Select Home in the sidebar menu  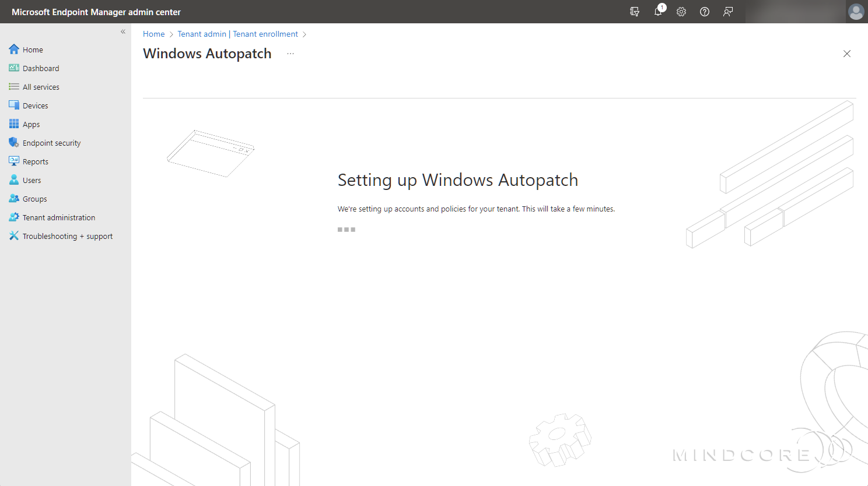coord(33,49)
